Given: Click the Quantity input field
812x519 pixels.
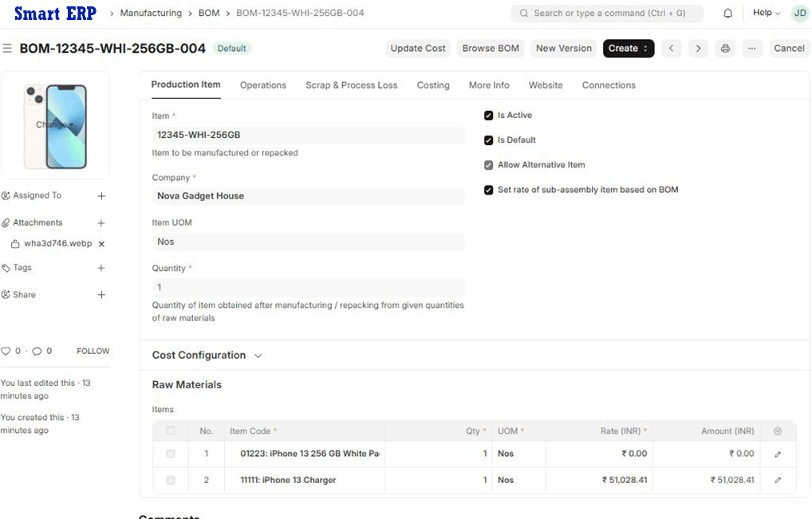Looking at the screenshot, I should point(307,287).
